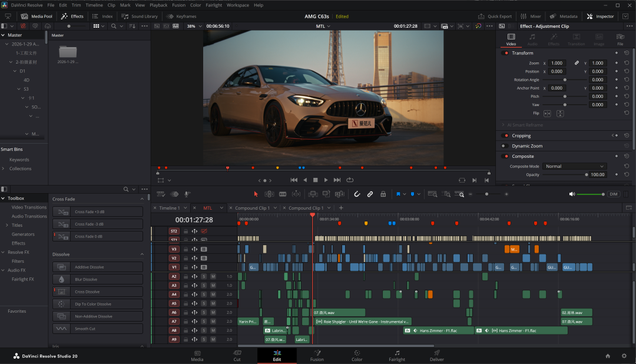The image size is (636, 364).
Task: Toggle the Transform section enable switch
Action: (506, 53)
